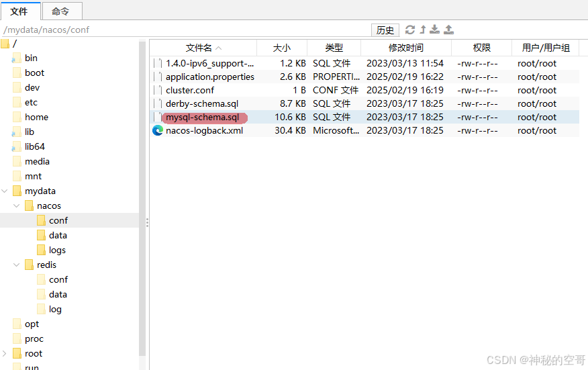This screenshot has height=370, width=588.
Task: Select conf under redis in tree
Action: coord(58,279)
